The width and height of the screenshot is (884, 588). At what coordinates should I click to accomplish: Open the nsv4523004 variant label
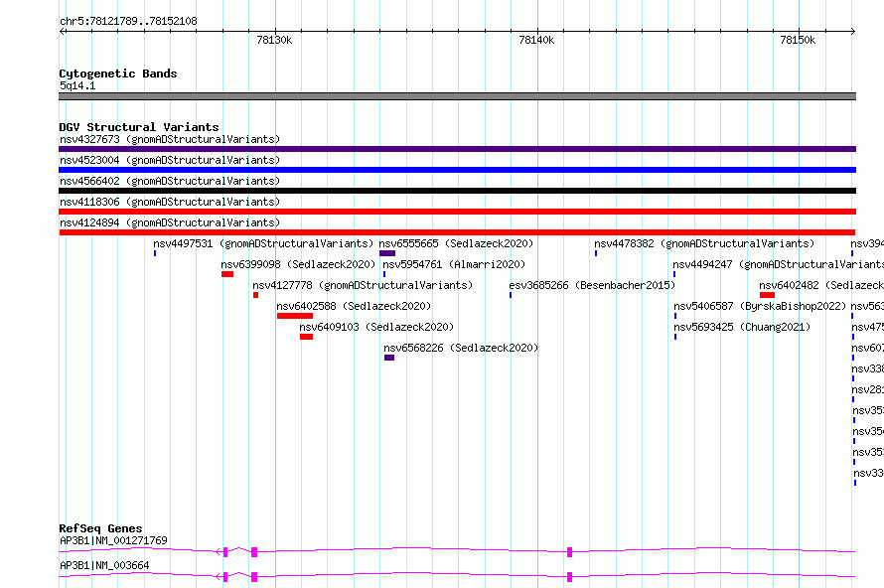(x=170, y=160)
